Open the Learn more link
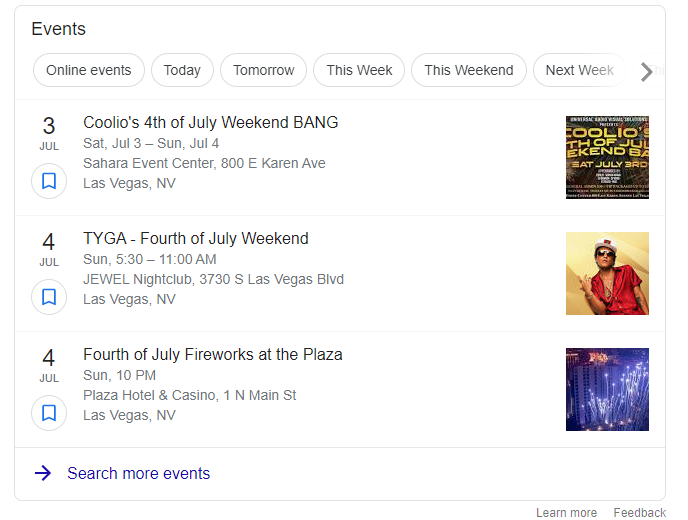 click(566, 512)
